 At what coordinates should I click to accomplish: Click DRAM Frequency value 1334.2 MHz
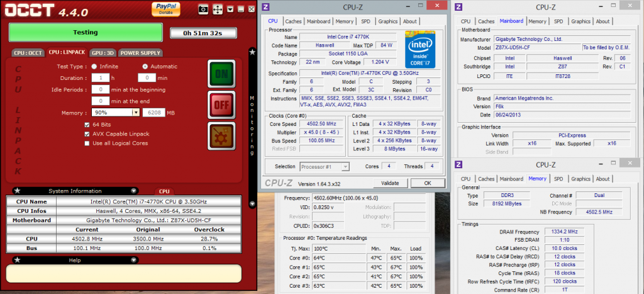pos(564,232)
